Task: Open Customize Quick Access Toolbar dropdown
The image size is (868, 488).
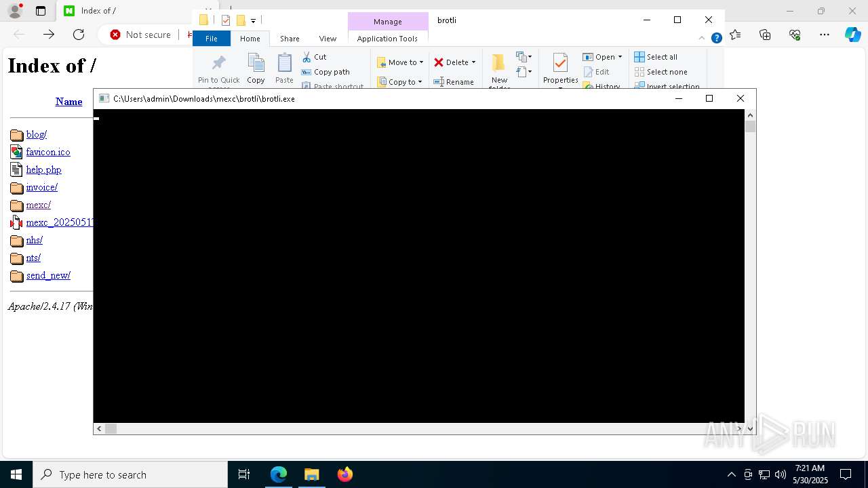Action: coord(253,21)
